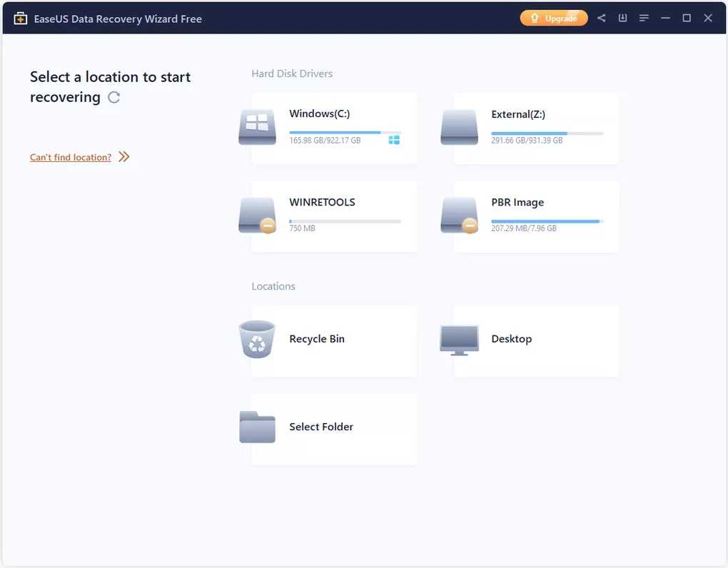Click the Select Folder icon

pyautogui.click(x=257, y=427)
